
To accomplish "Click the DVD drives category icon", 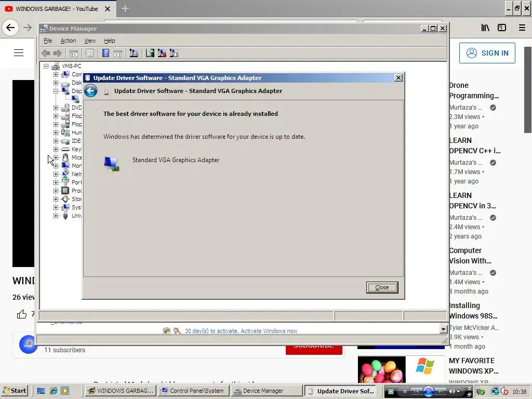I will pos(65,108).
